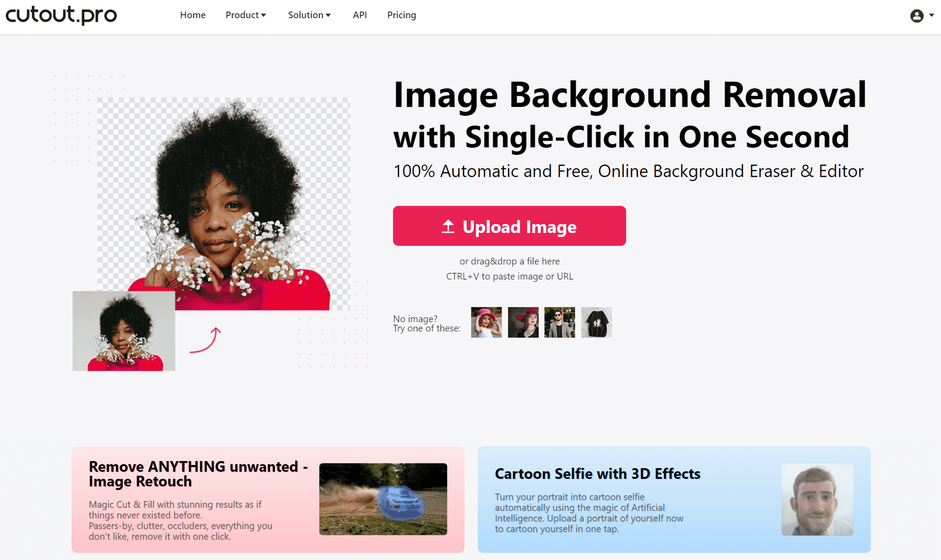This screenshot has height=560, width=941.
Task: Click the Upload Image button
Action: click(509, 226)
